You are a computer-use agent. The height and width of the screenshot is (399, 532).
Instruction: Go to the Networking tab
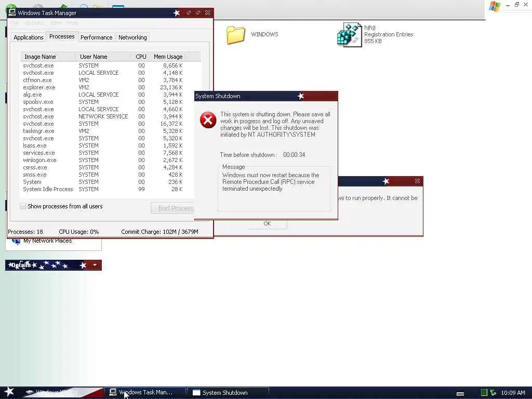point(132,37)
